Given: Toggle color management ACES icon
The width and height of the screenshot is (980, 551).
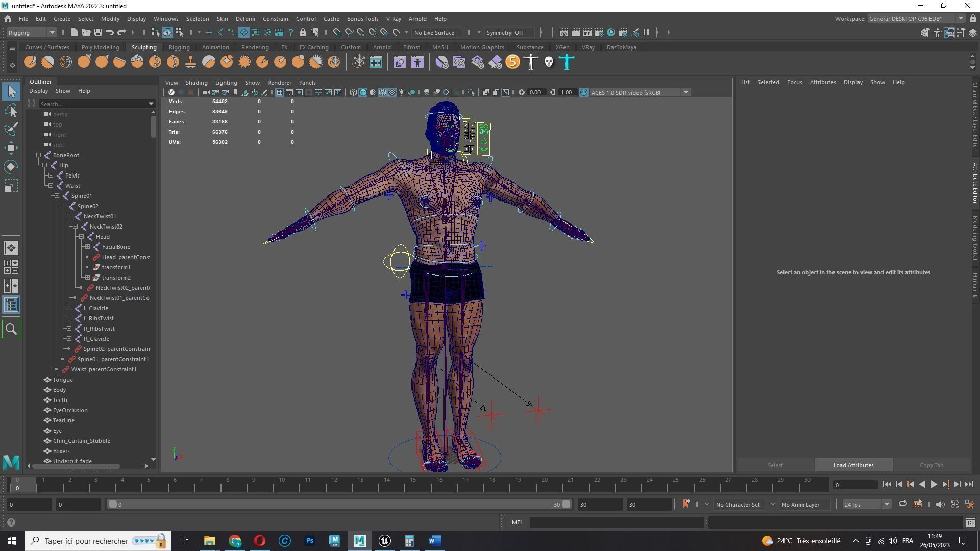Looking at the screenshot, I should [583, 92].
